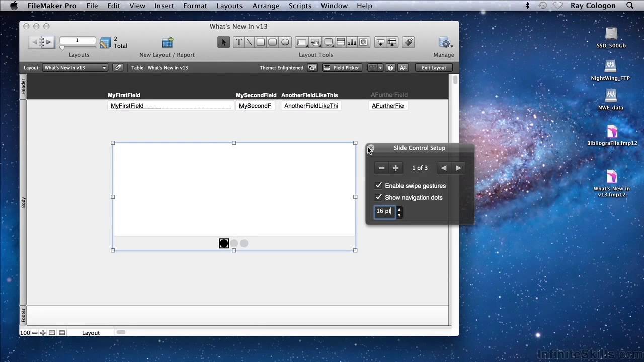Open the File menu
Screen dimensions: 644x362
pyautogui.click(x=92, y=6)
